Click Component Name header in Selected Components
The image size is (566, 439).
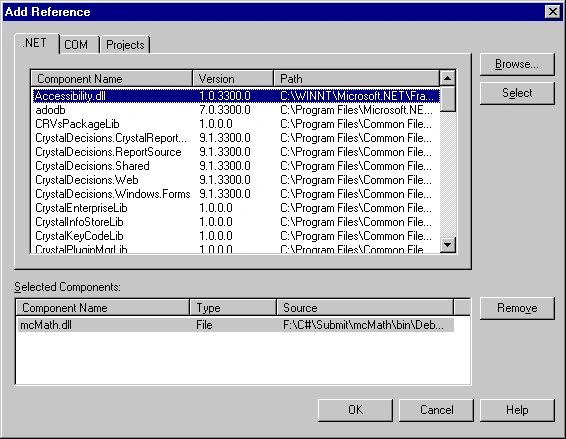(x=103, y=308)
